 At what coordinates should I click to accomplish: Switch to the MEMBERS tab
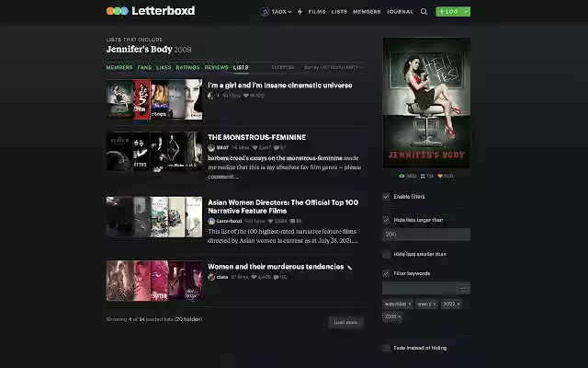pyautogui.click(x=119, y=67)
